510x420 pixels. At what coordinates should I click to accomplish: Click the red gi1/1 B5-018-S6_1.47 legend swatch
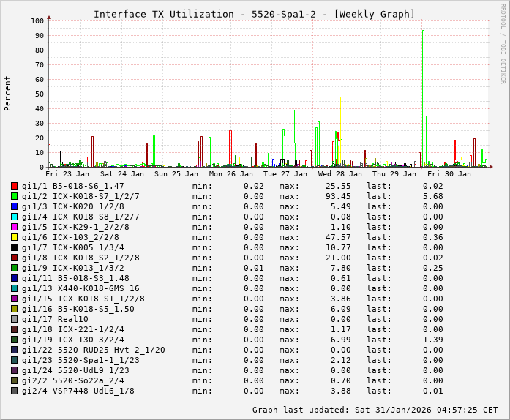point(14,187)
